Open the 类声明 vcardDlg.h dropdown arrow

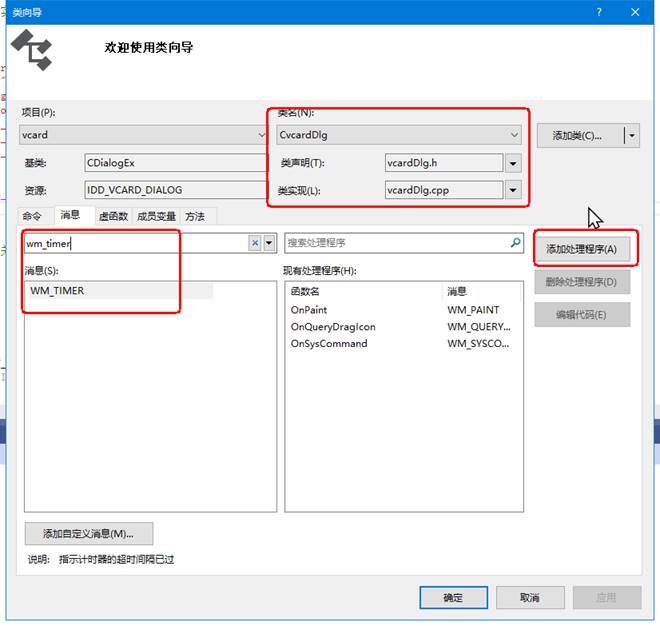tap(513, 163)
